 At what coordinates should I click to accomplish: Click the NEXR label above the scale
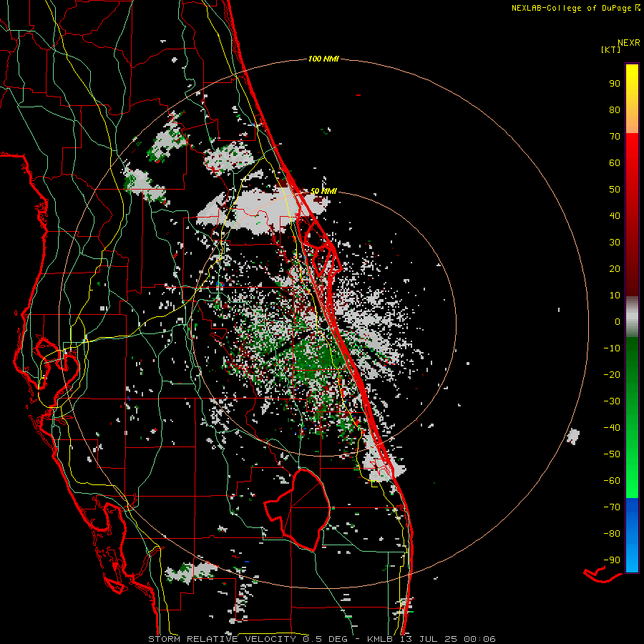(628, 43)
